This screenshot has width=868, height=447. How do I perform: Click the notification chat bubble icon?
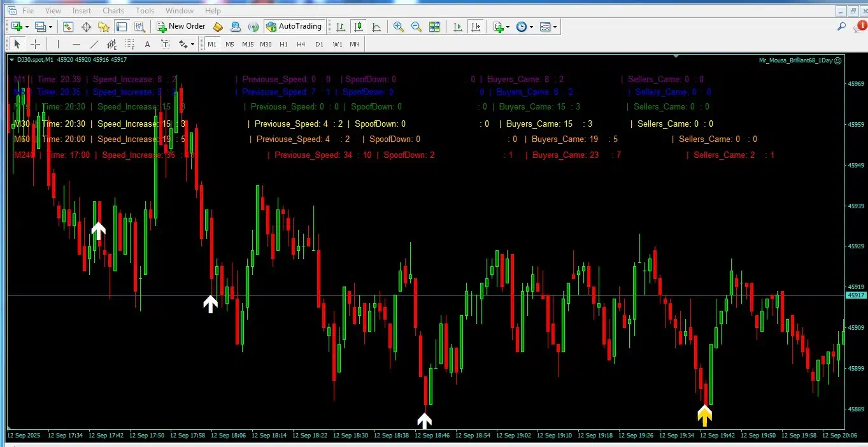(858, 27)
